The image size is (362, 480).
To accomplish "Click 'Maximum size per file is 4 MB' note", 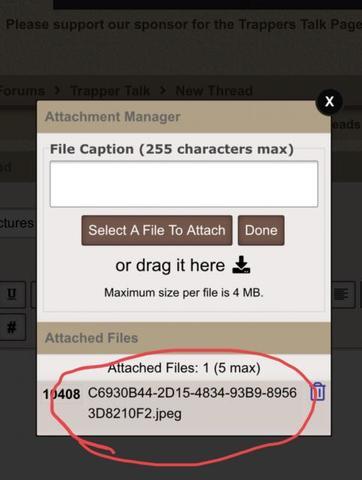I will 184,293.
